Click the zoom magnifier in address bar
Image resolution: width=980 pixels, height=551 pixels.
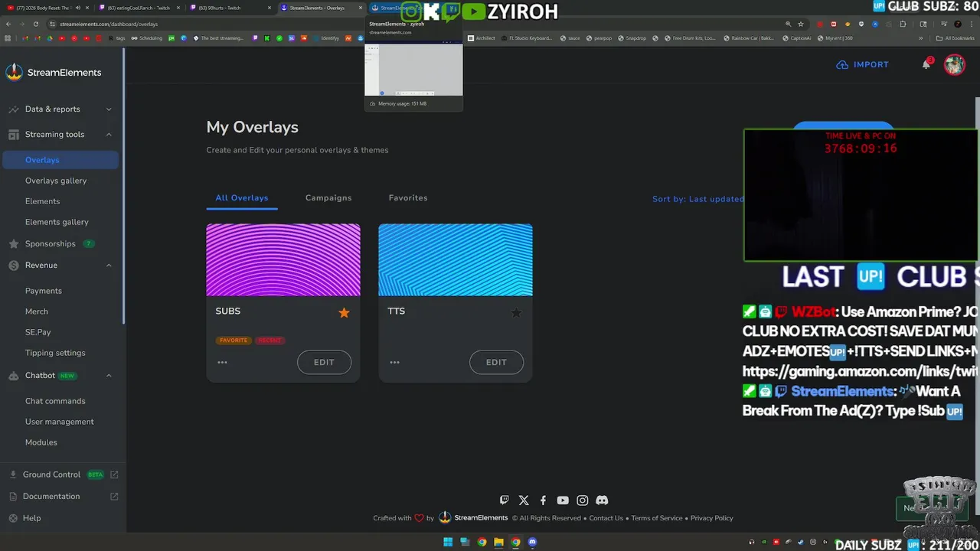(788, 24)
